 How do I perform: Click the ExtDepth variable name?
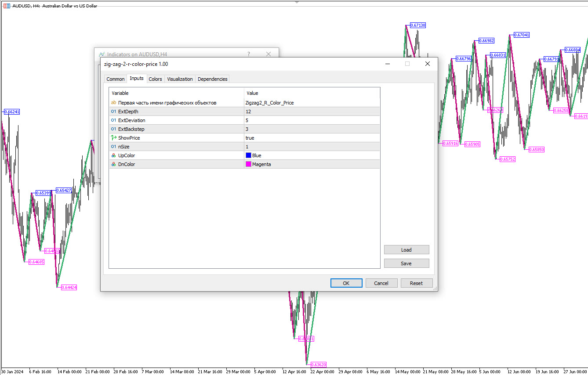pyautogui.click(x=128, y=112)
